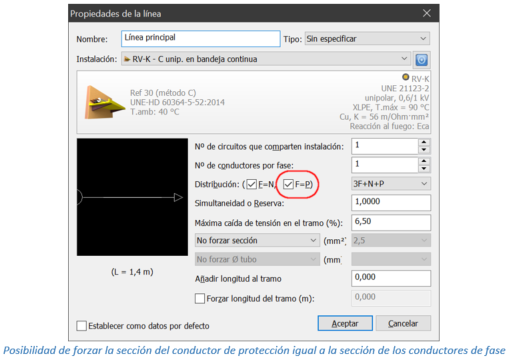Screen dimensions: 509x361
Task: Click the blue installation settings icon button
Action: click(x=421, y=60)
